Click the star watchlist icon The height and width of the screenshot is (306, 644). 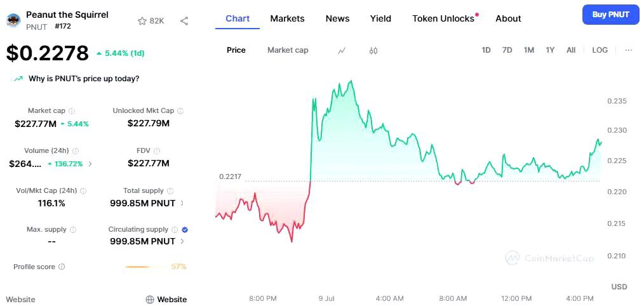coord(142,21)
